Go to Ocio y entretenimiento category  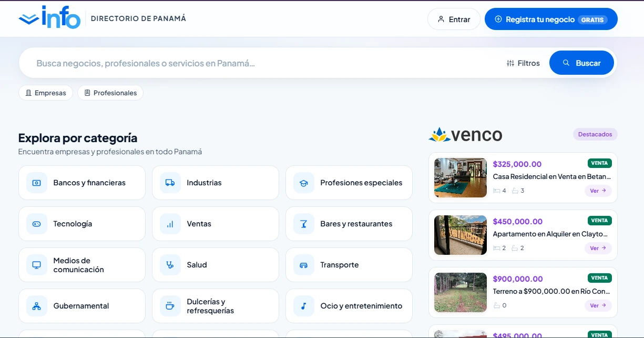[x=349, y=306]
